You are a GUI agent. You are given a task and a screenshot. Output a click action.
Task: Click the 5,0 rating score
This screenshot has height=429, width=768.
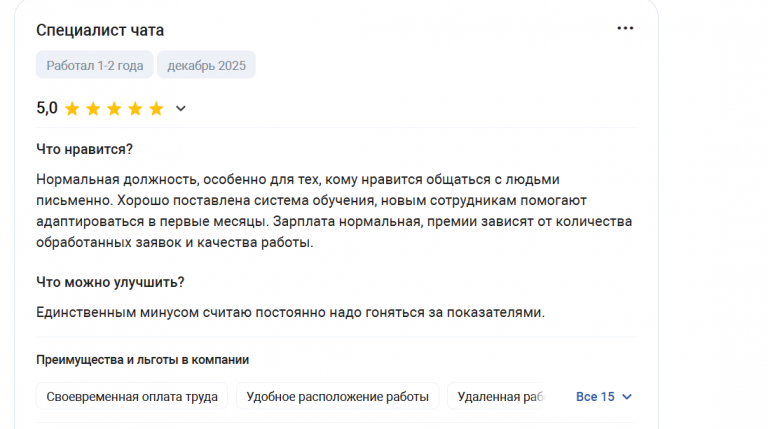coord(47,108)
